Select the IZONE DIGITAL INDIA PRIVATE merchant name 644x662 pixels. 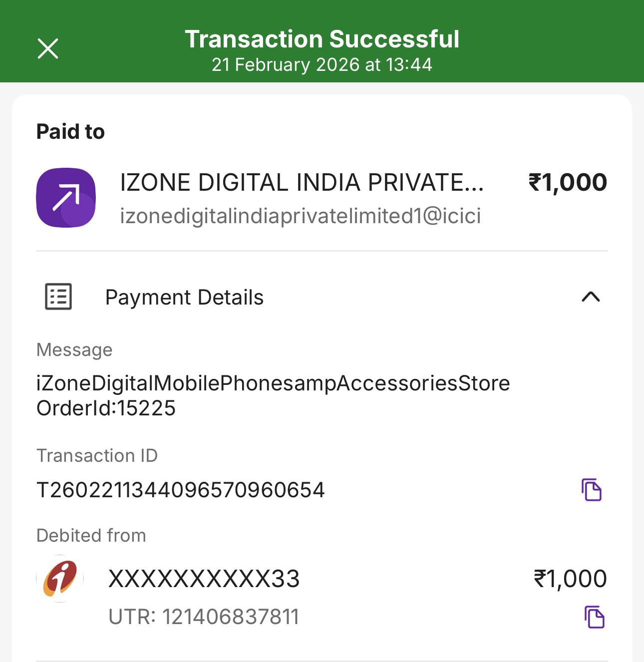pyautogui.click(x=302, y=183)
